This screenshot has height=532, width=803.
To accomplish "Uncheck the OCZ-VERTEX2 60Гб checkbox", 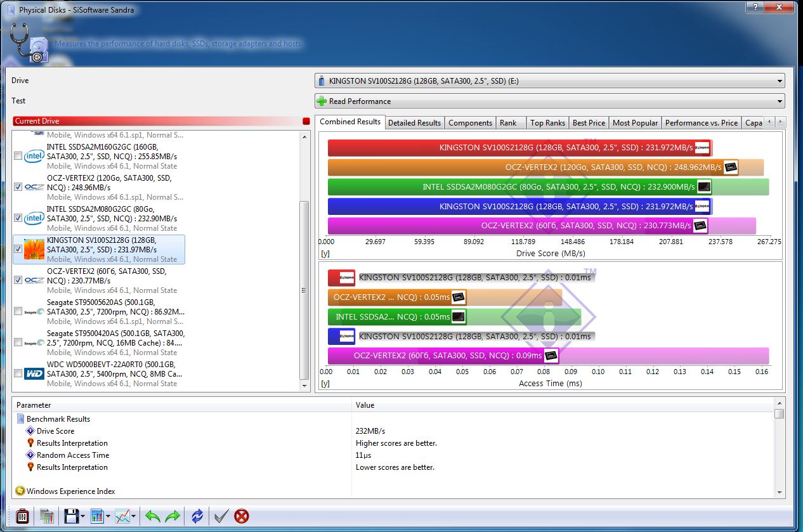I will pos(18,280).
